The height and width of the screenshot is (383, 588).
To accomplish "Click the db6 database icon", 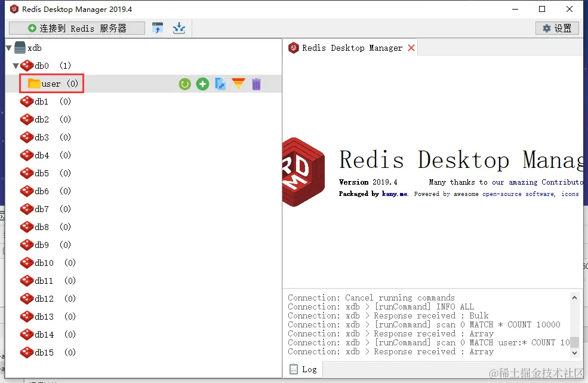I will [x=27, y=191].
